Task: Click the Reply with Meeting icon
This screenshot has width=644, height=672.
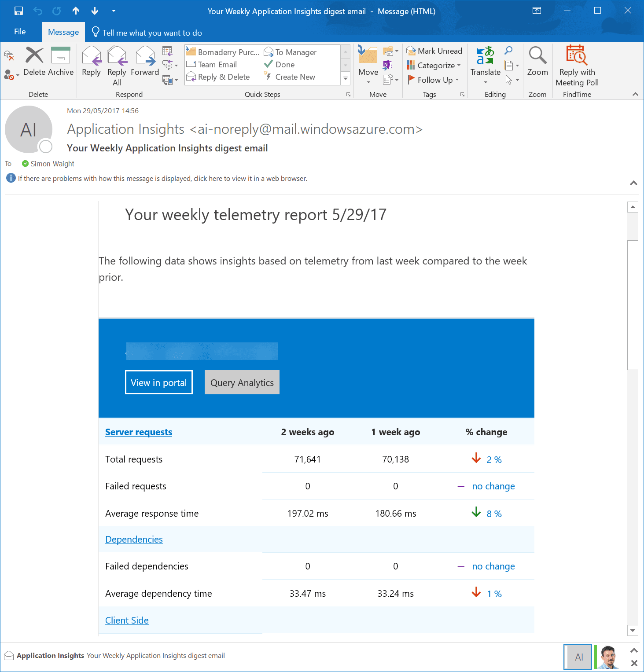Action: pos(167,51)
